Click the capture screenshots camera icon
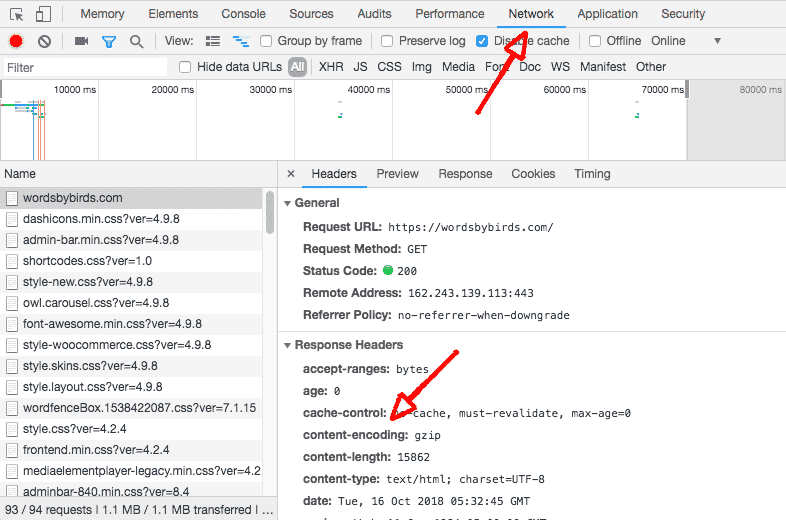The height and width of the screenshot is (520, 786). (82, 41)
